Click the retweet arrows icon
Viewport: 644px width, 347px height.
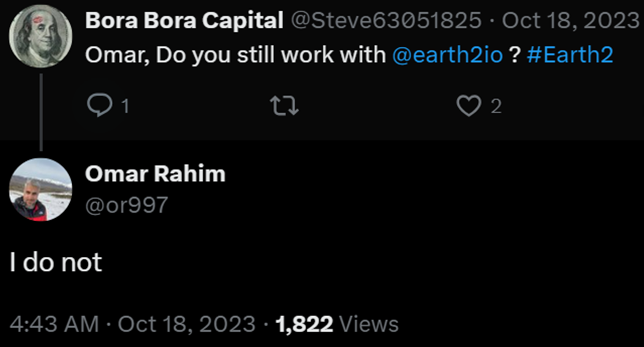point(284,106)
